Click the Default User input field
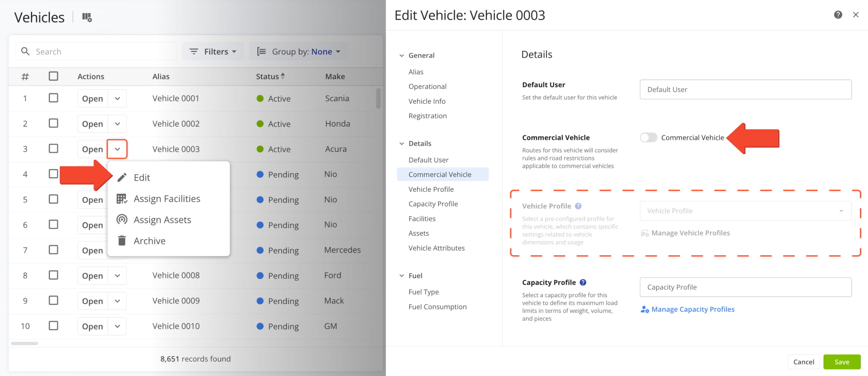 click(746, 89)
